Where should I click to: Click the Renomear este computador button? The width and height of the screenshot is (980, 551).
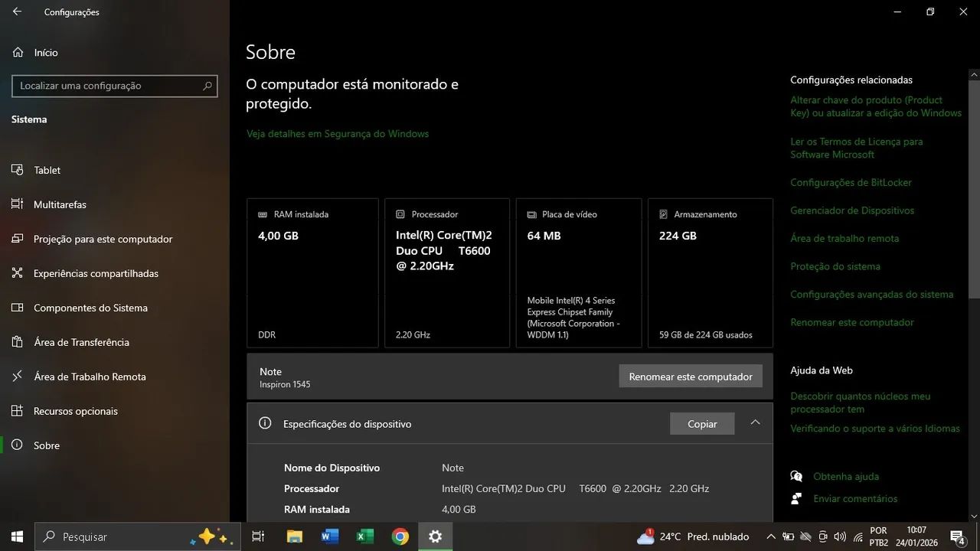691,377
